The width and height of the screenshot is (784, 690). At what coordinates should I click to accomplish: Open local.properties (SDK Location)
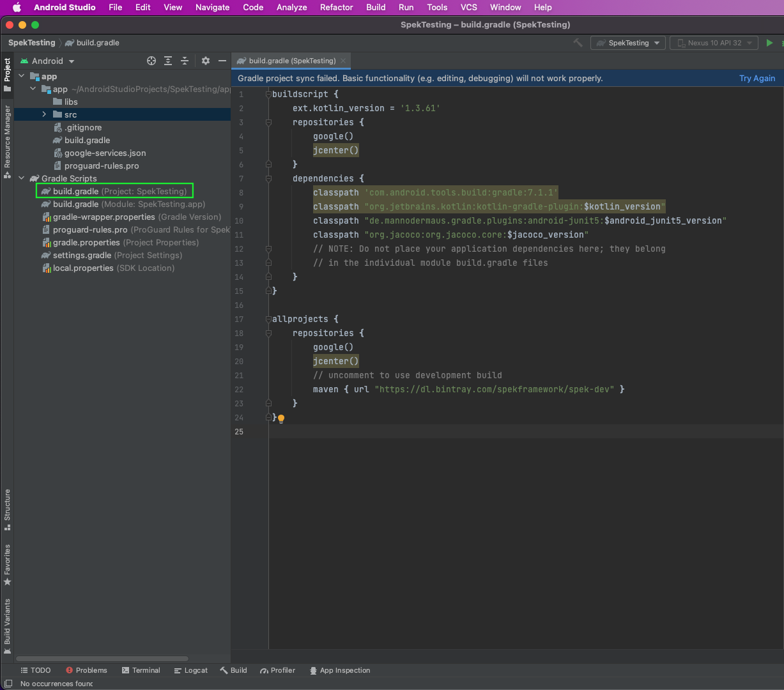click(109, 268)
